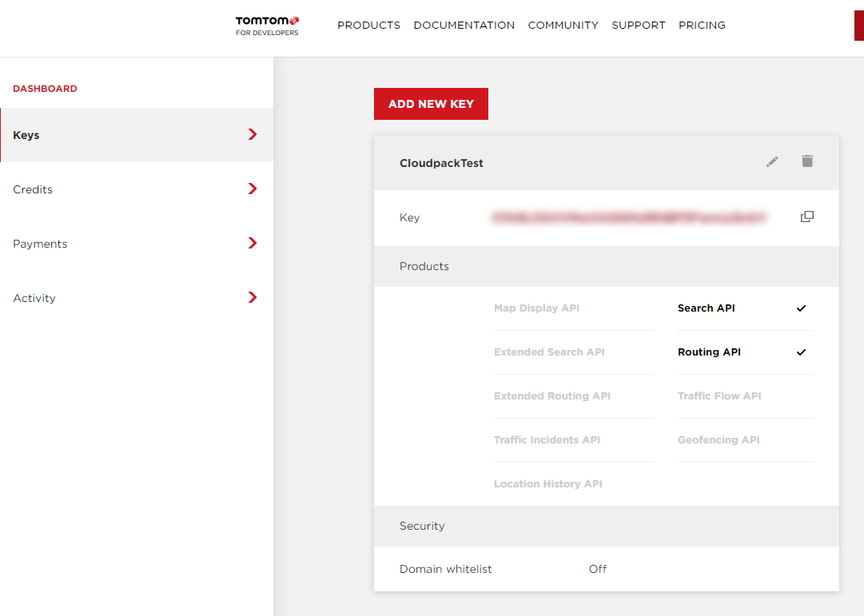This screenshot has height=616, width=864.
Task: Enable the Map Display API product
Action: click(x=536, y=308)
